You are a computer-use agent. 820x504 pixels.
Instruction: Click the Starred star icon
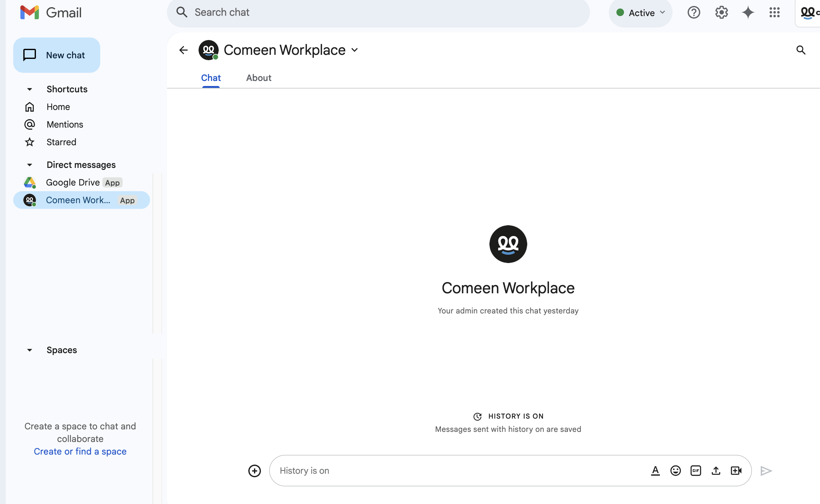pos(30,142)
